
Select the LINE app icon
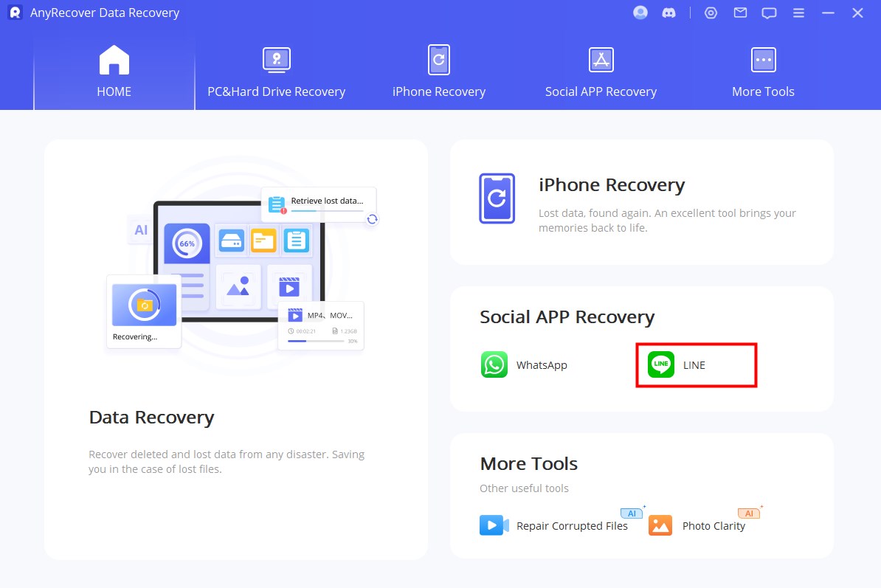click(x=661, y=364)
